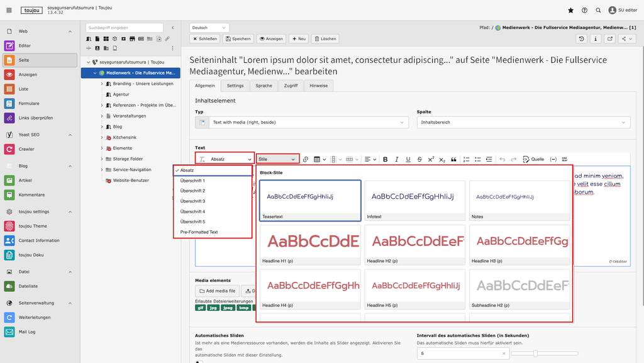Switch to the Hinweise tab
Screen dimensions: 644x363
[x=319, y=86]
